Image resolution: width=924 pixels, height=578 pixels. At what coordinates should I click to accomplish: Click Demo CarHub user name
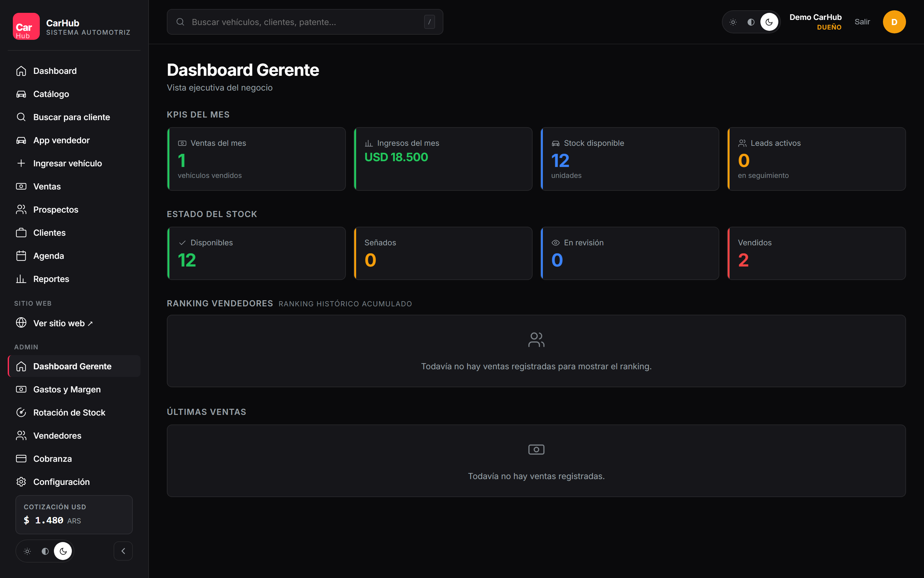pyautogui.click(x=815, y=17)
